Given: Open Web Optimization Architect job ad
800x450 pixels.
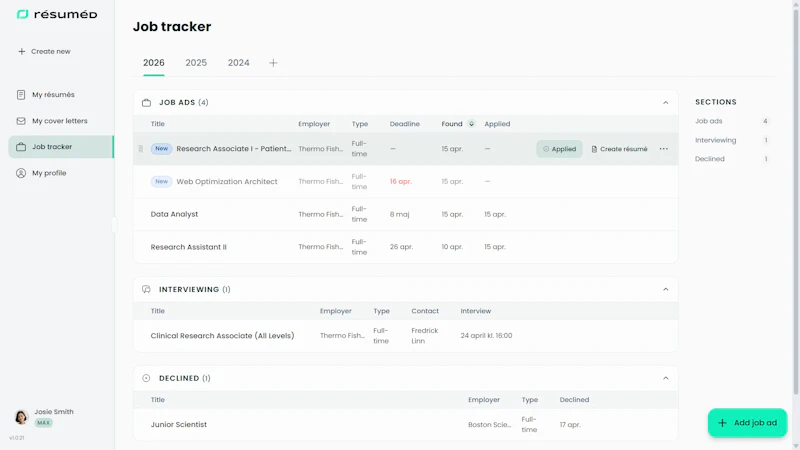Looking at the screenshot, I should [227, 182].
